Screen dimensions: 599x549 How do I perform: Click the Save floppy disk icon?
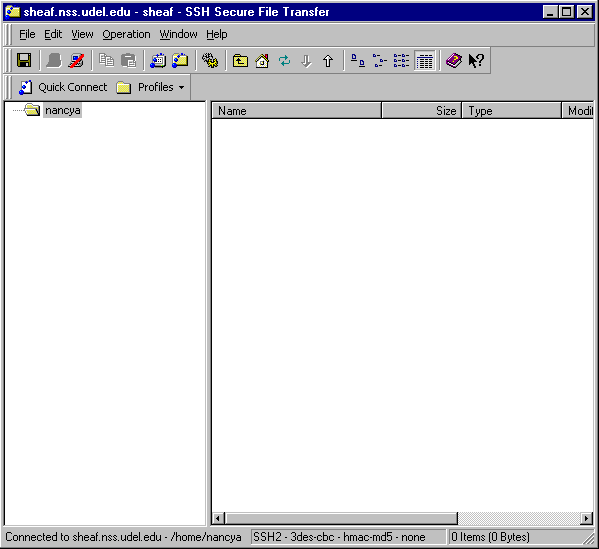pyautogui.click(x=24, y=60)
